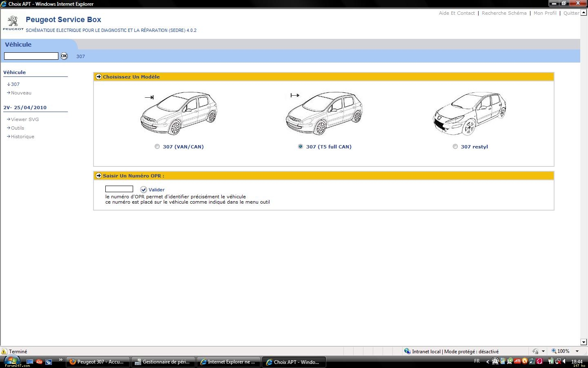Click the Terminé status text
Image resolution: width=588 pixels, height=368 pixels.
click(x=18, y=351)
